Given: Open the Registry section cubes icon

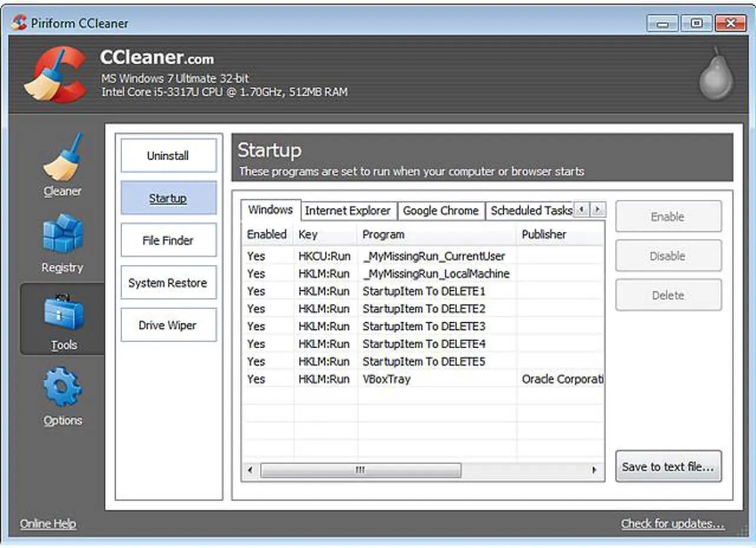Looking at the screenshot, I should click(63, 234).
